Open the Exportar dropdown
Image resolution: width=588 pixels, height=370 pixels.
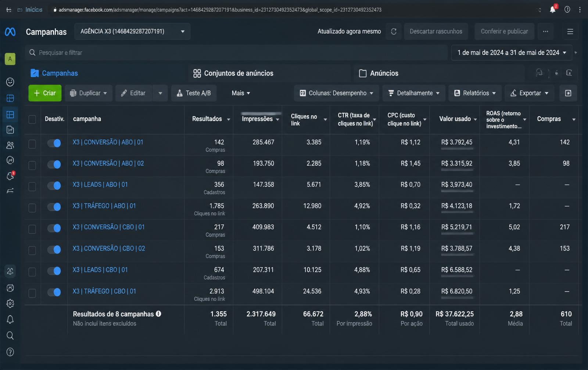pos(530,93)
